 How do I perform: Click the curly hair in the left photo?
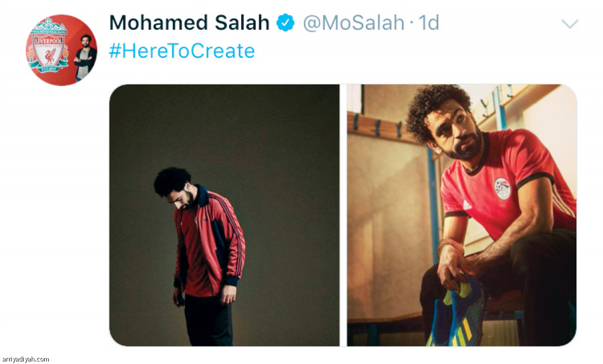[x=172, y=180]
